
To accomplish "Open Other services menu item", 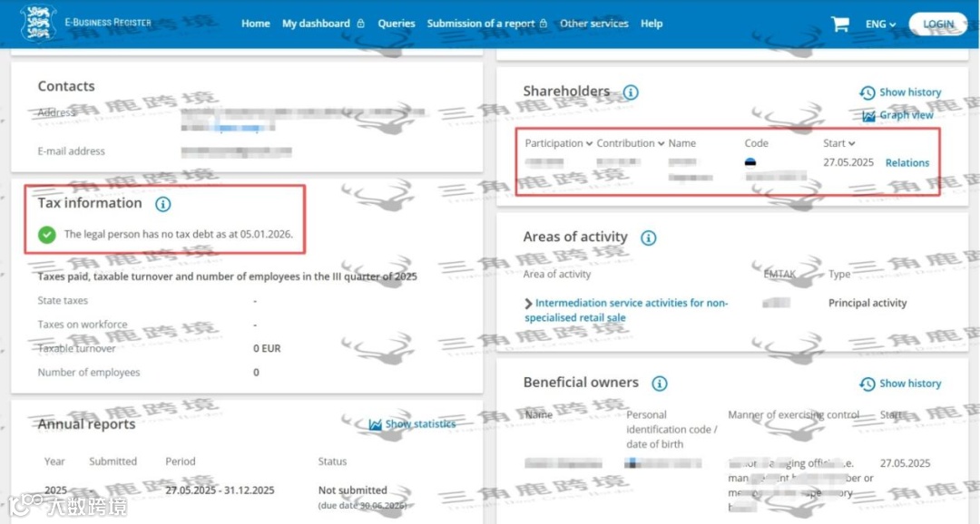I will point(593,23).
